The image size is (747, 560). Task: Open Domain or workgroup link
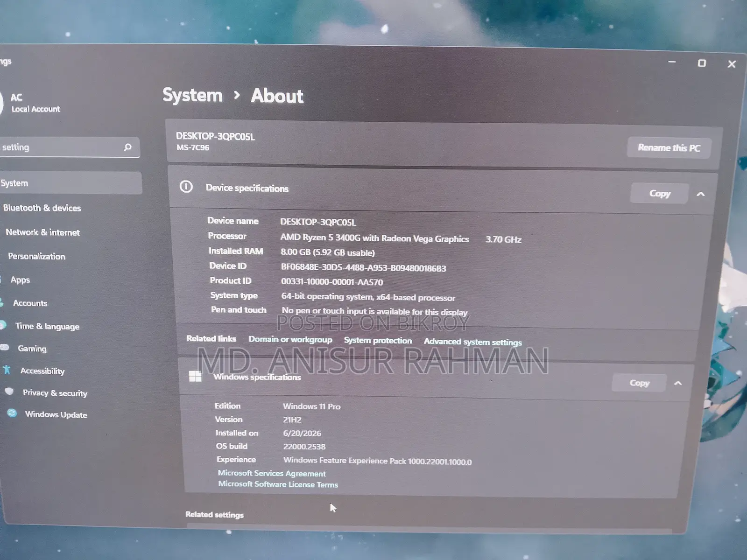290,339
